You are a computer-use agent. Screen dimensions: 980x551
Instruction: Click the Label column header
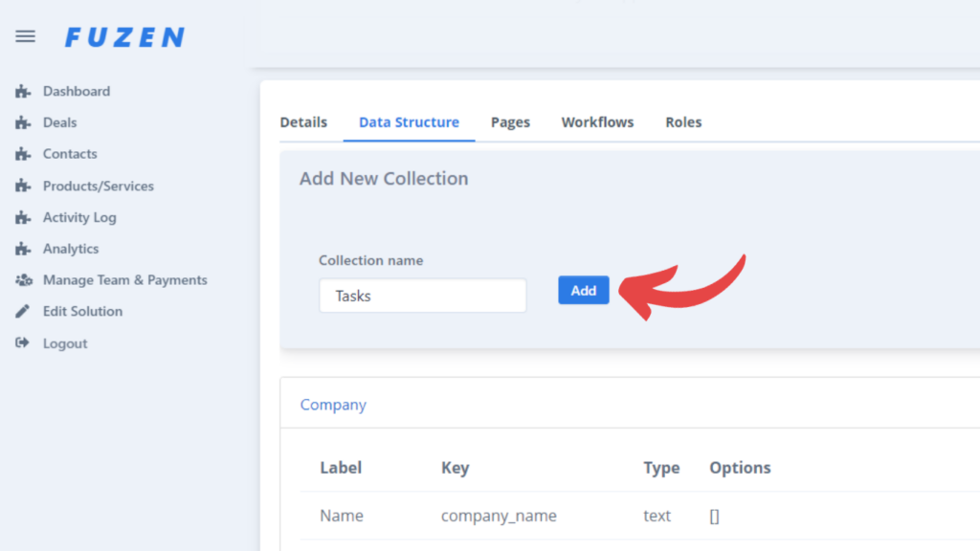[341, 467]
